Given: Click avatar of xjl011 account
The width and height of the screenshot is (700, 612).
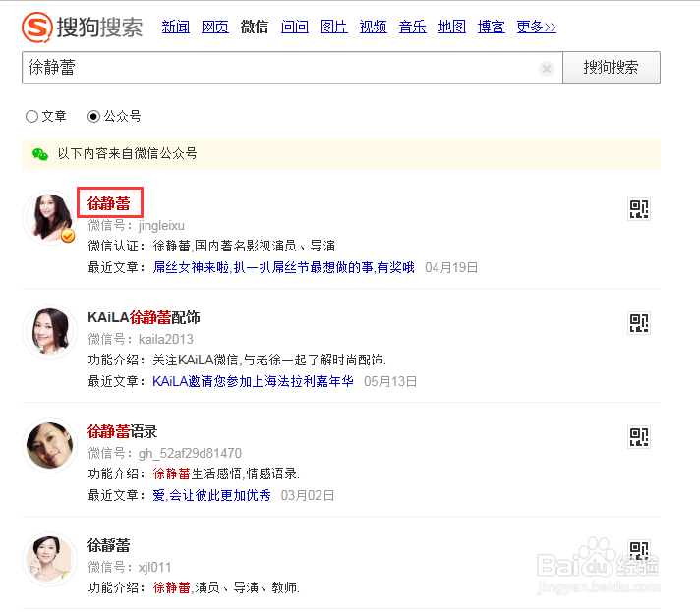Looking at the screenshot, I should [49, 559].
